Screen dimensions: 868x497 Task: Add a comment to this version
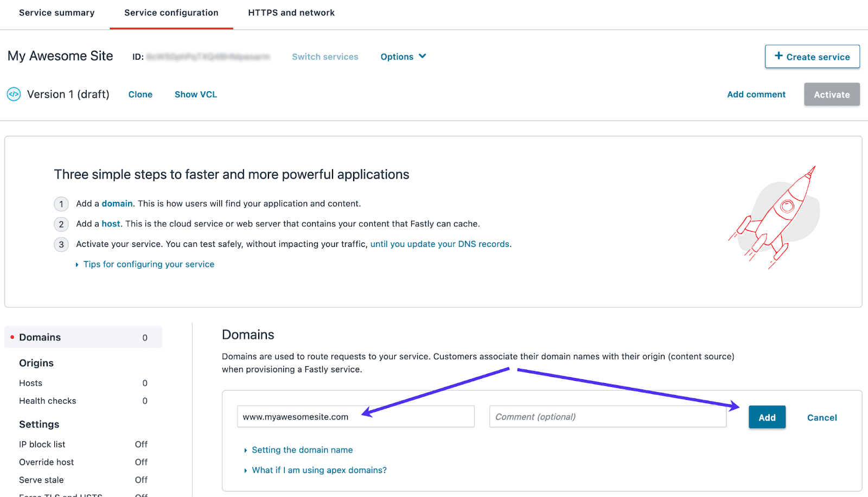(756, 94)
